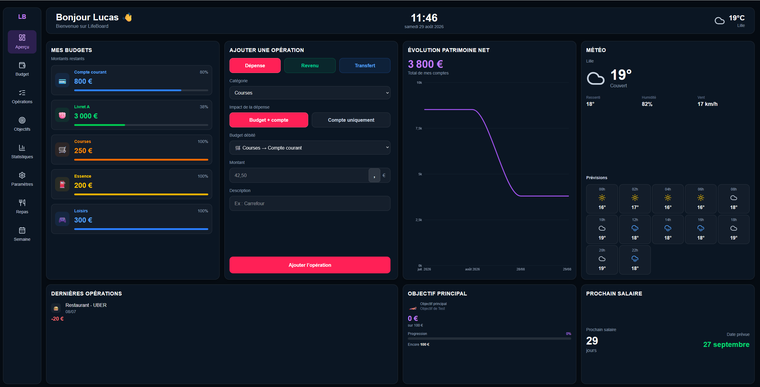Open the Paramètres gear icon
The height and width of the screenshot is (387, 760).
(x=22, y=176)
